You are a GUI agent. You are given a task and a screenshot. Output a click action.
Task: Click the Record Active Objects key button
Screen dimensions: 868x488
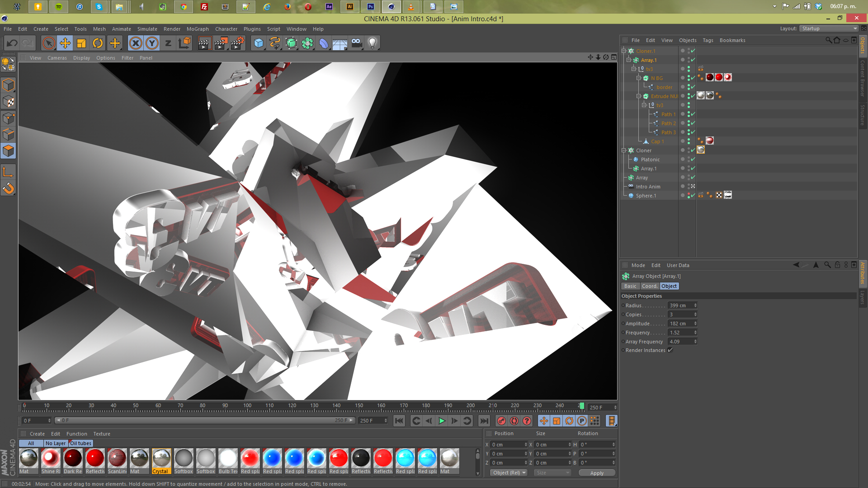tap(501, 421)
